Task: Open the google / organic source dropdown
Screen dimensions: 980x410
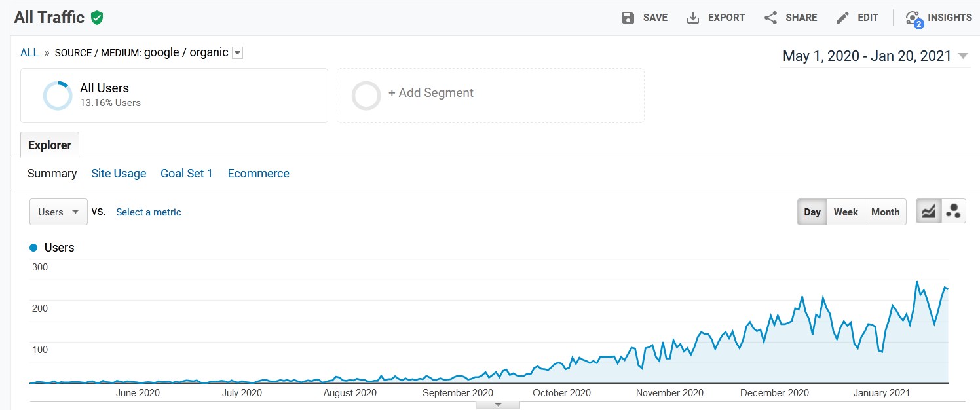Action: [237, 53]
